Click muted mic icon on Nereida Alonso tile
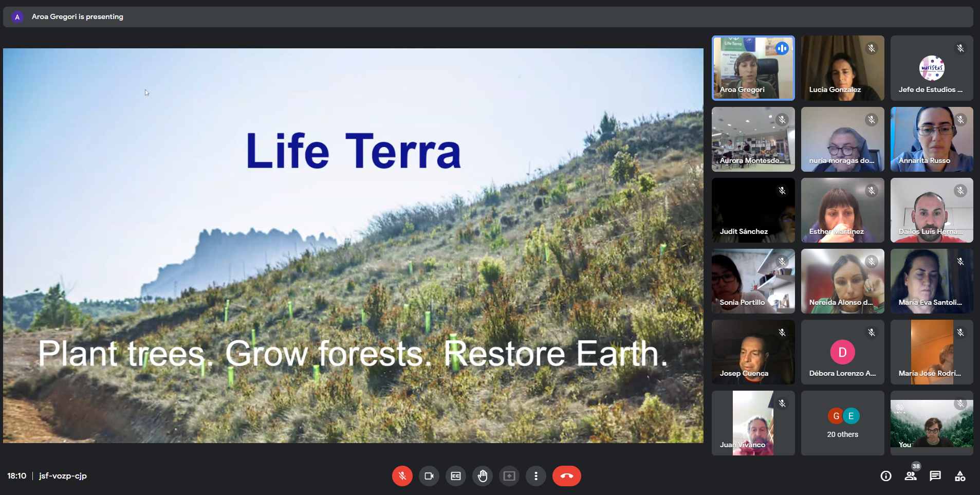Screen dimensions: 980x495 point(872,262)
